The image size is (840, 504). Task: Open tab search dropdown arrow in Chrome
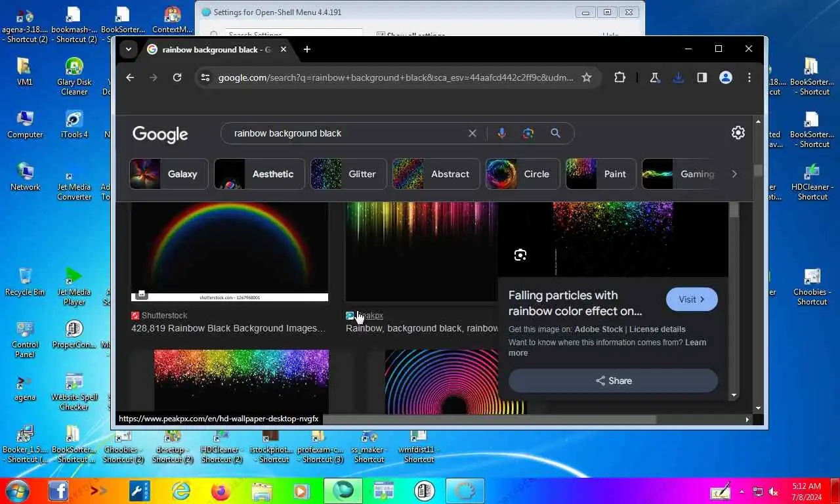pos(129,49)
